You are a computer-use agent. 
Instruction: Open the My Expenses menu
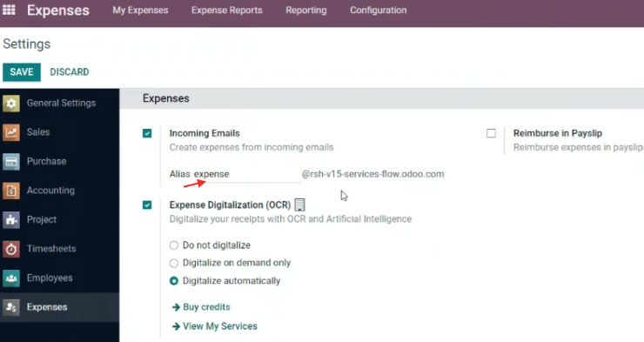(x=140, y=10)
